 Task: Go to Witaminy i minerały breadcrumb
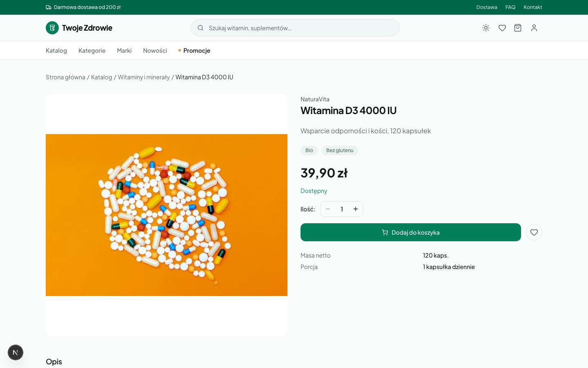click(x=144, y=77)
